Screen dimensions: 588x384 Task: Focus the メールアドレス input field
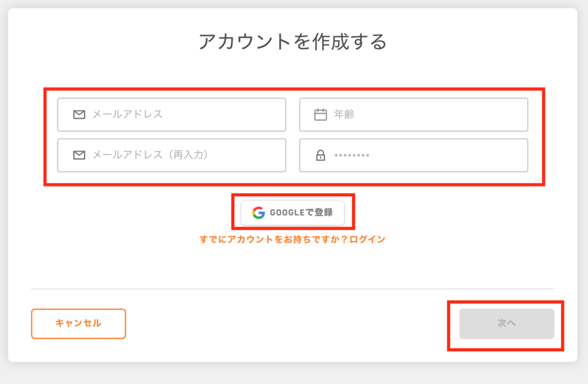pos(172,115)
